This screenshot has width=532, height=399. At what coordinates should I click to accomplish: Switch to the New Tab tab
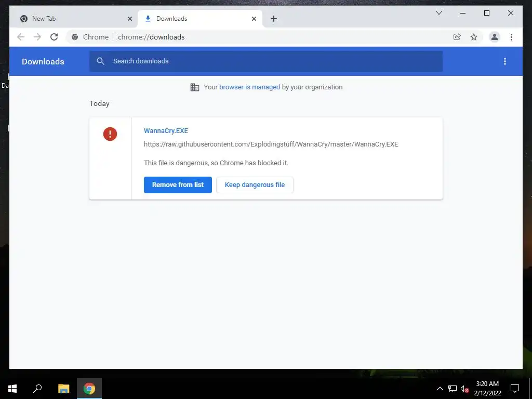point(76,19)
